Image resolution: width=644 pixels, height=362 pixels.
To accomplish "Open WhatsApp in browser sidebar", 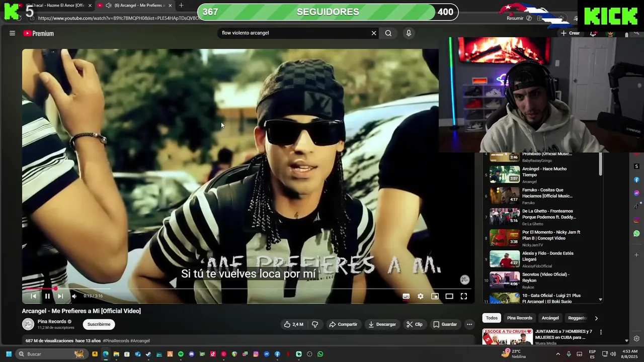I will 636,233.
